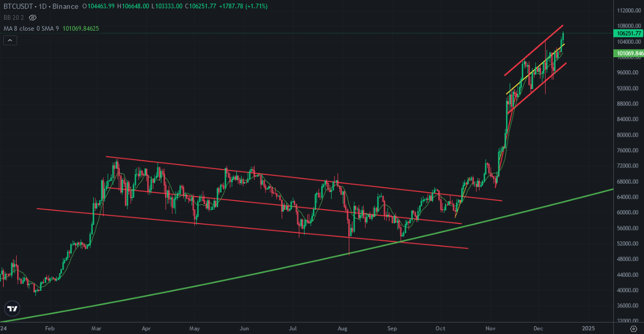This screenshot has width=644, height=334.
Task: Click the 64000.00 price axis label
Action: click(629, 197)
